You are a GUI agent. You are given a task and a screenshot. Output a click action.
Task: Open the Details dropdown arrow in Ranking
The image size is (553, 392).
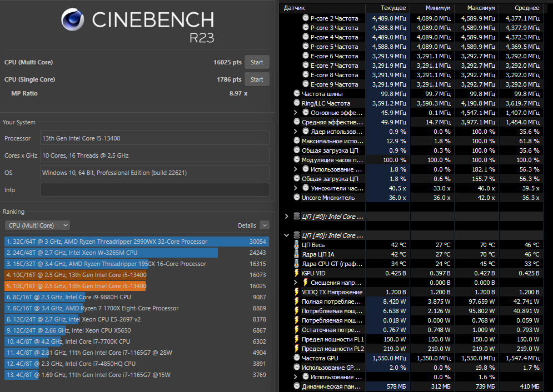[x=265, y=225]
